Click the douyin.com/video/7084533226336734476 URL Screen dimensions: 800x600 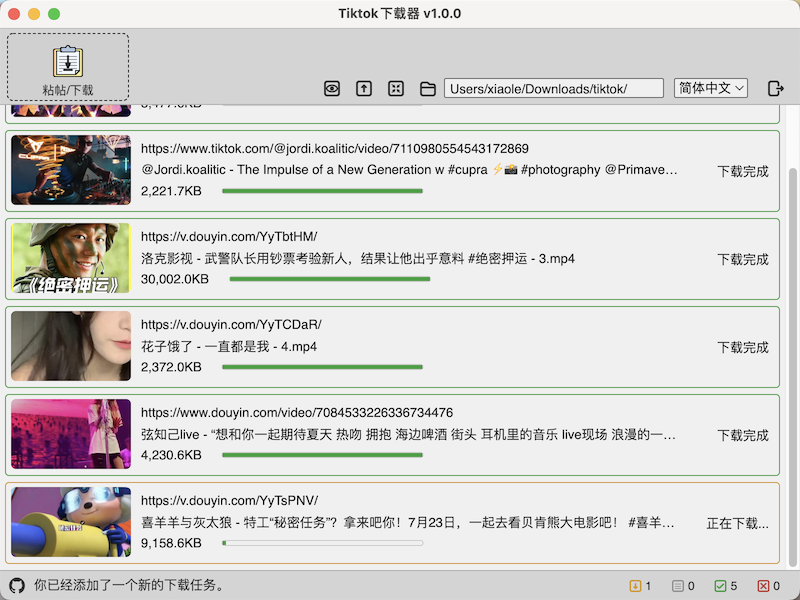tap(297, 412)
